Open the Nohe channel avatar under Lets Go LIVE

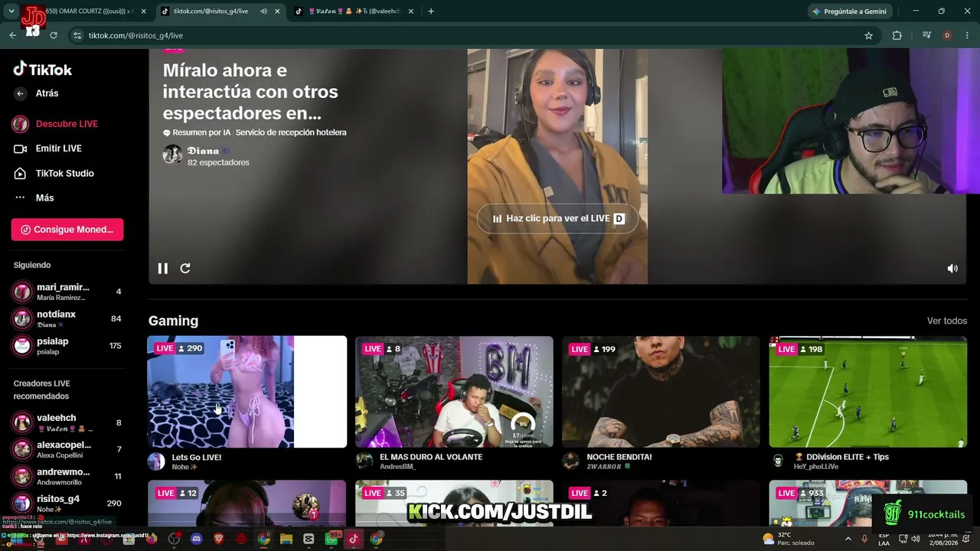[x=156, y=461]
